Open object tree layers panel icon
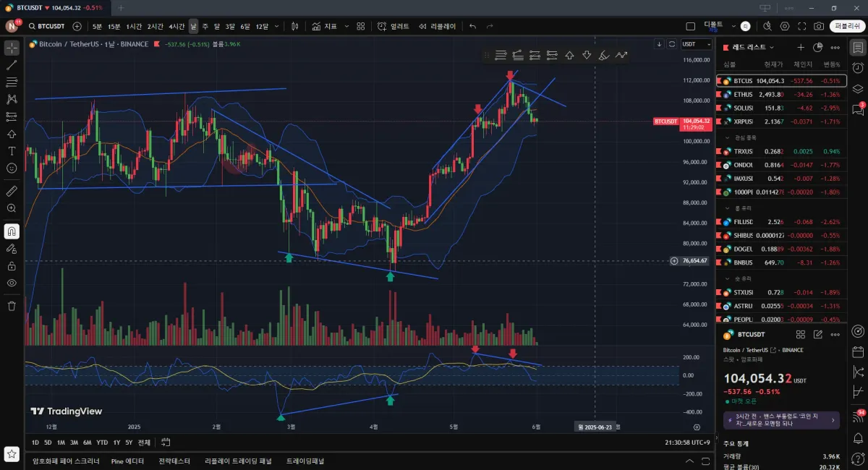Image resolution: width=868 pixels, height=470 pixels. coord(858,89)
